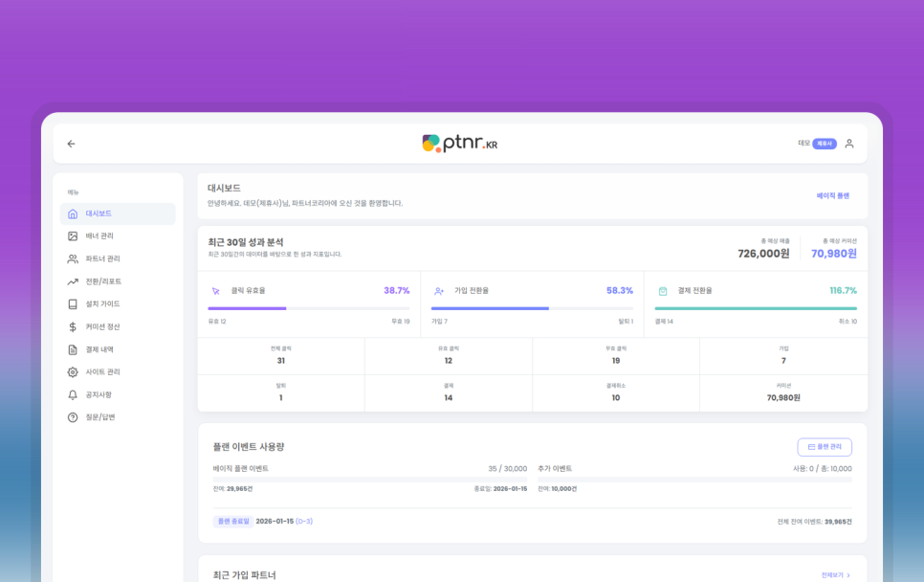Click the 58.3% value
The height and width of the screenshot is (582, 924).
pyautogui.click(x=620, y=291)
